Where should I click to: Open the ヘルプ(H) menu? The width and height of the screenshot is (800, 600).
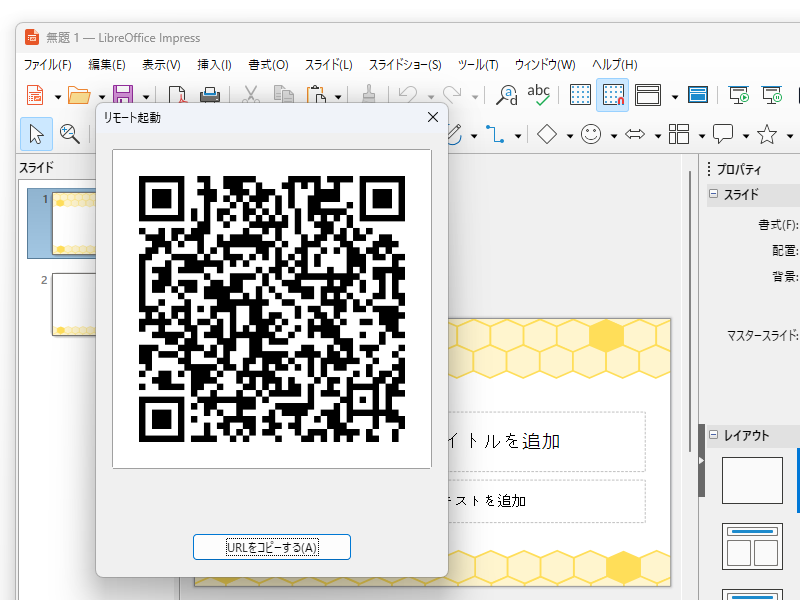(614, 65)
